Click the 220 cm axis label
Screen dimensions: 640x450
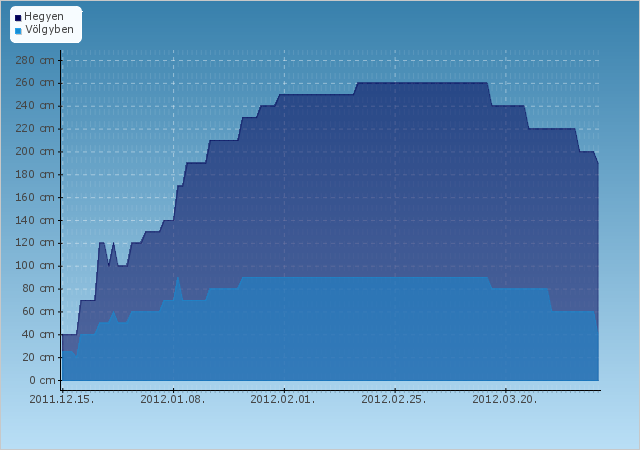pos(35,129)
